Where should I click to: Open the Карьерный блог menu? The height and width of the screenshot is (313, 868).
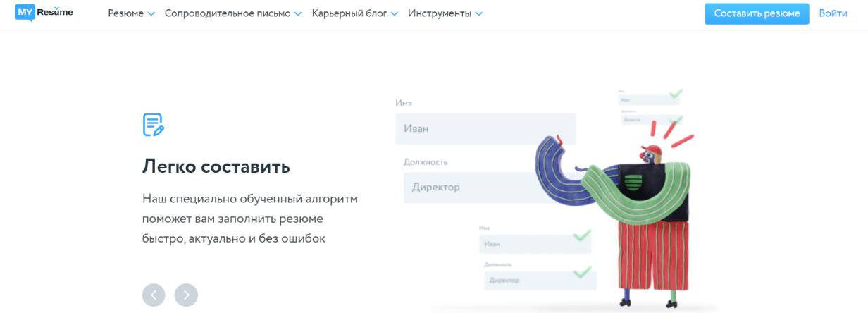tap(349, 13)
